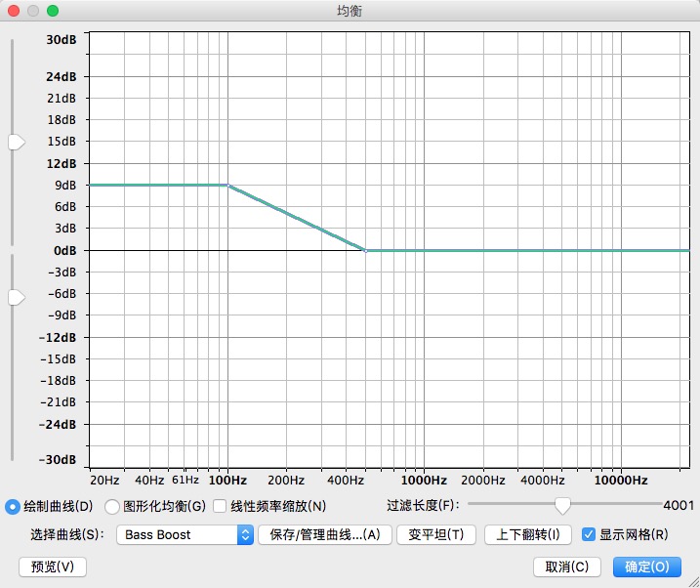The image size is (700, 588).
Task: Click the green zoom window button
Action: [x=53, y=11]
